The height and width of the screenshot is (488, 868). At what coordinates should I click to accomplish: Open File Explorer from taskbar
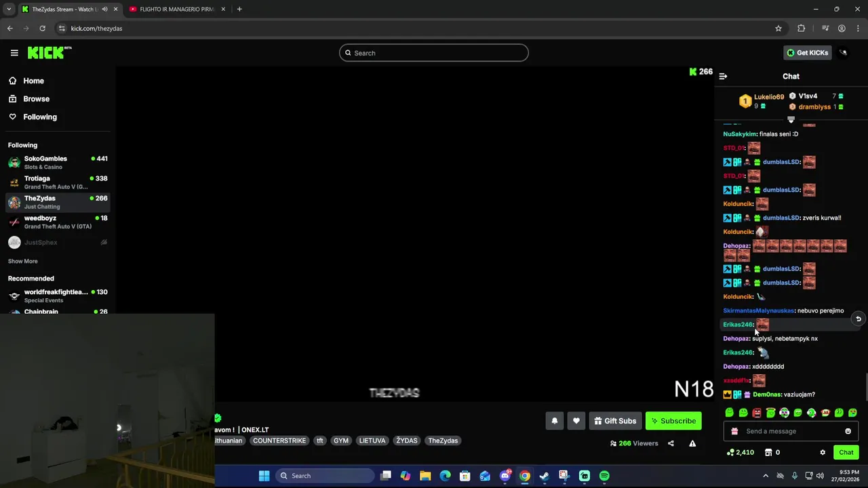point(425,476)
